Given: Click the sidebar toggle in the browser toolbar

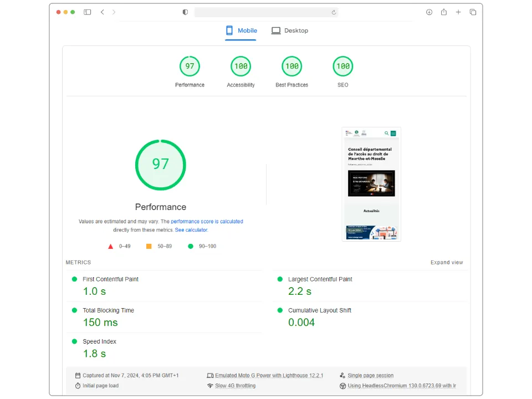Looking at the screenshot, I should tap(87, 12).
